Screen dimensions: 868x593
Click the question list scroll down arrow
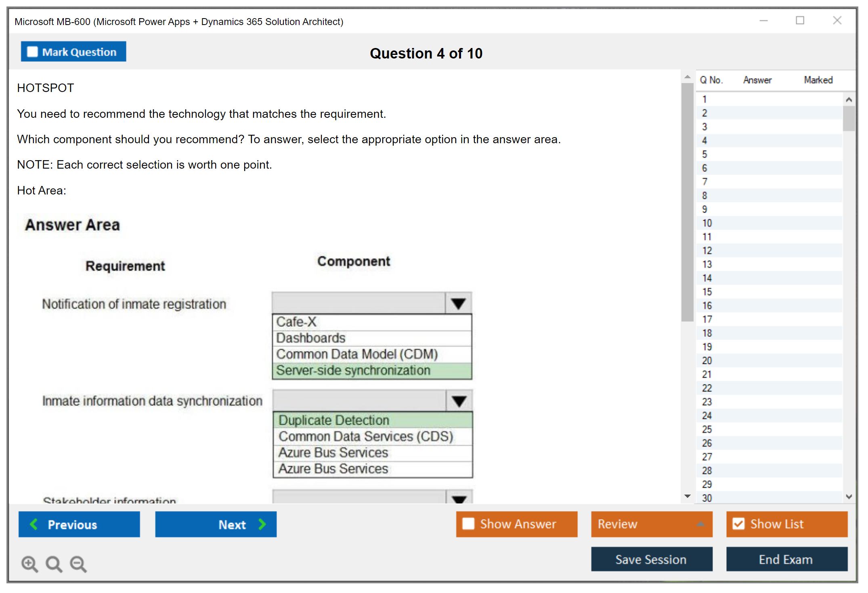click(x=849, y=497)
